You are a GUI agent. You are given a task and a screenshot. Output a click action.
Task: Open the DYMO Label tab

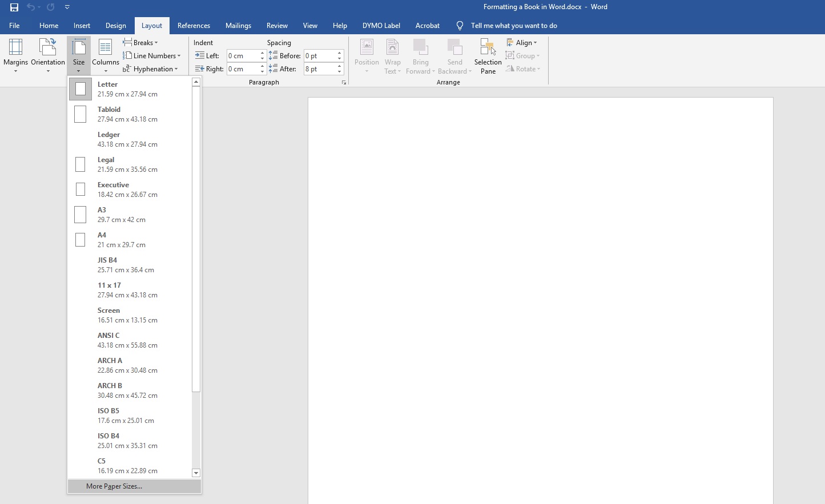click(381, 26)
